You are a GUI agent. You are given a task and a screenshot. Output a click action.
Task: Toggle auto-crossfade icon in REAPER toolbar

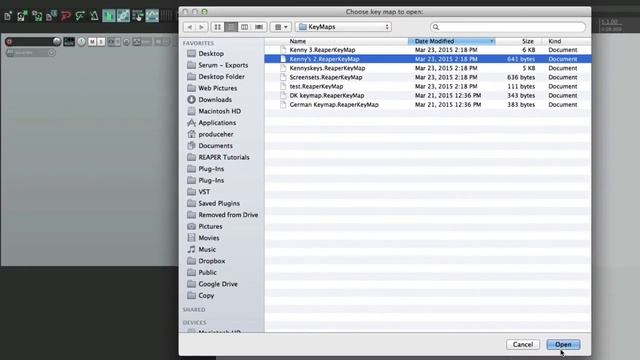tap(109, 16)
